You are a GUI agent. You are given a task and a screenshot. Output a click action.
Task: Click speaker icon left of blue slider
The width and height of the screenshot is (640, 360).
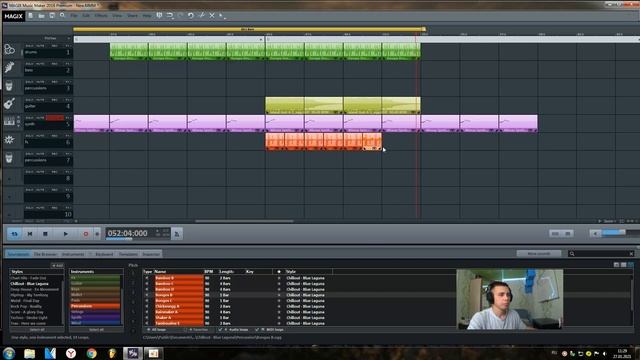(595, 233)
